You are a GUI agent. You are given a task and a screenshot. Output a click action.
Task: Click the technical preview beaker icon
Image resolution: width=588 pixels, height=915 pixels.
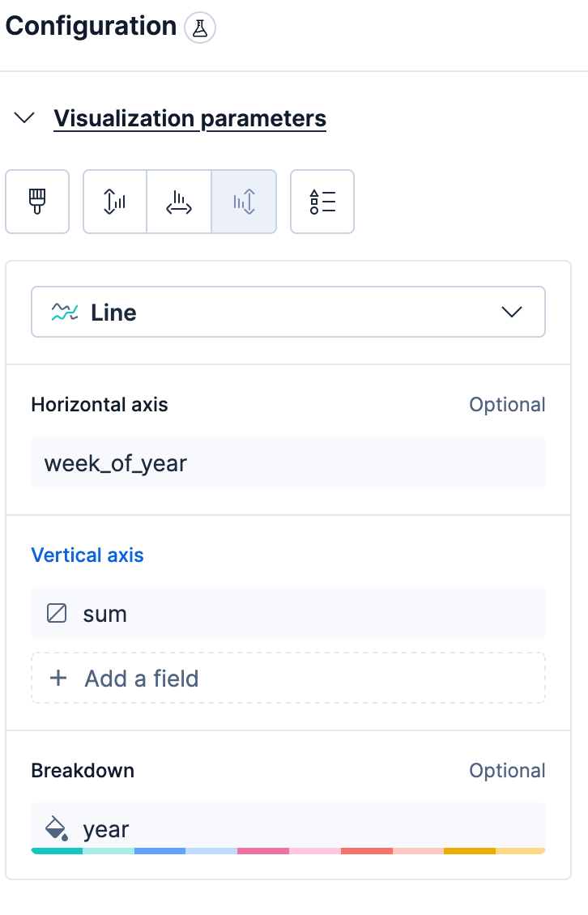[x=200, y=28]
